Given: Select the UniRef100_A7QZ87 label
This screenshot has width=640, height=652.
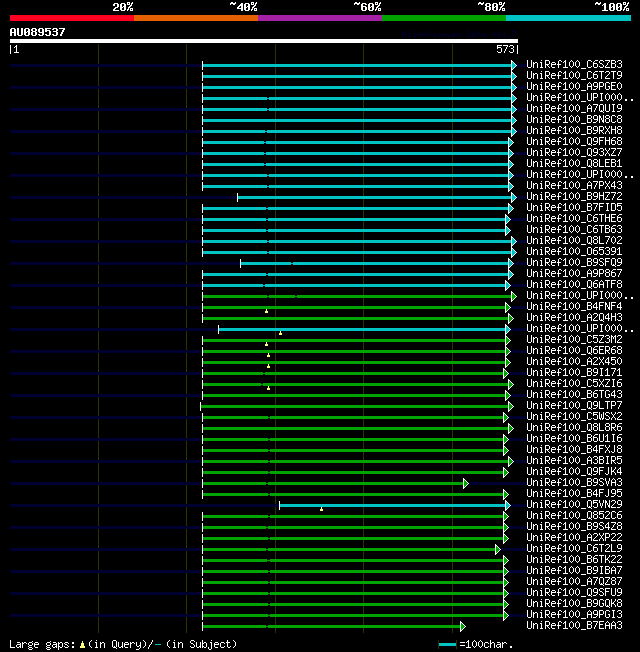Looking at the screenshot, I should [574, 582].
